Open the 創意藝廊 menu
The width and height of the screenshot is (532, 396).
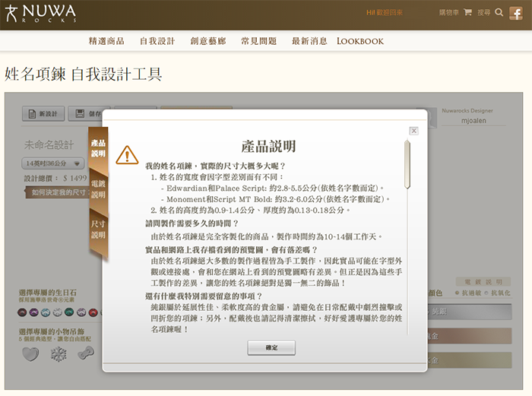click(x=208, y=41)
